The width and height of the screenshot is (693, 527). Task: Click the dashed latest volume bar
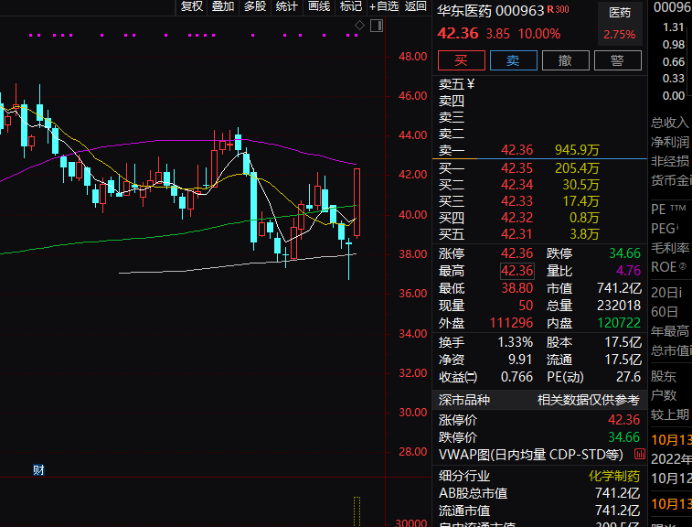pos(357,512)
